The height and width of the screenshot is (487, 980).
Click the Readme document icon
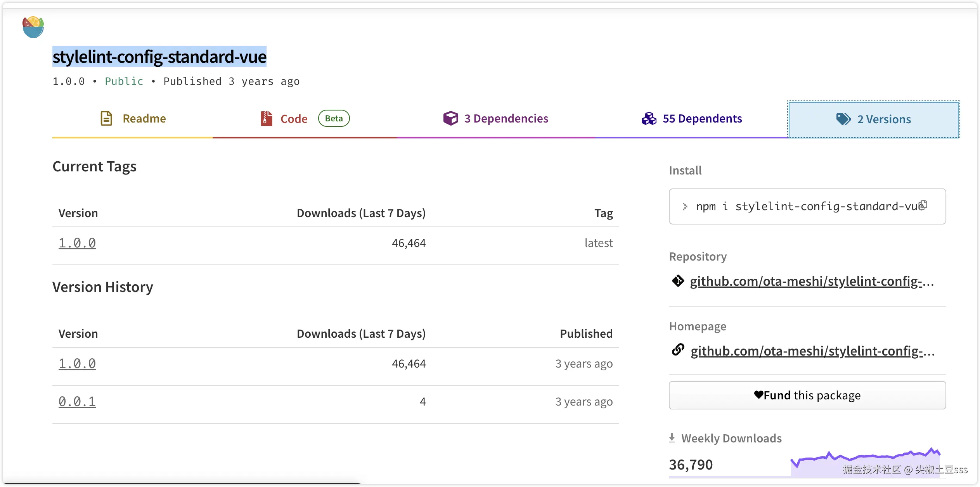(106, 118)
